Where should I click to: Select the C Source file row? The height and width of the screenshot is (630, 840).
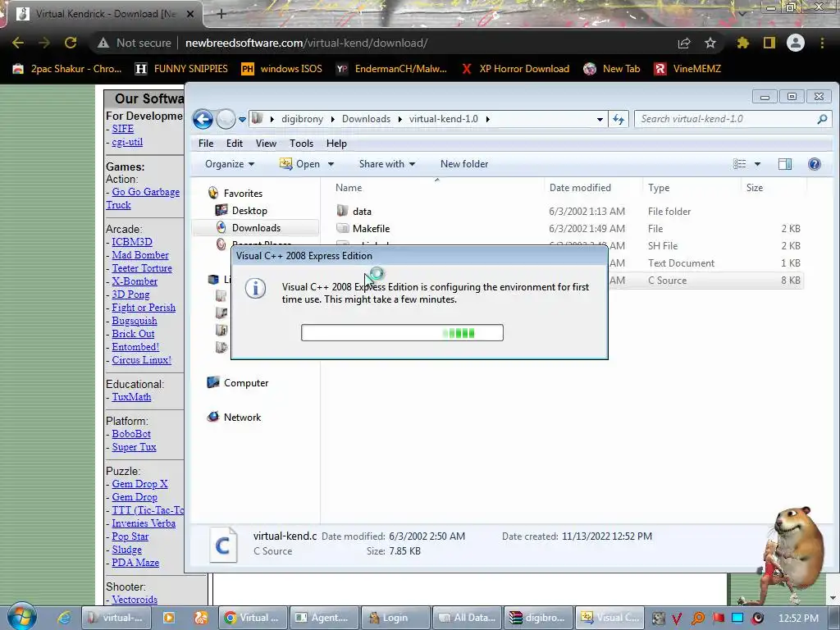pos(706,281)
